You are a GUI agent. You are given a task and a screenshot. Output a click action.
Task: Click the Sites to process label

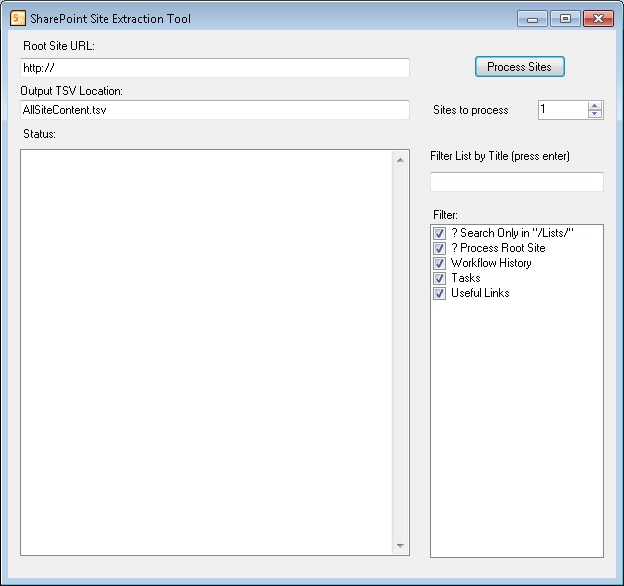coord(471,110)
